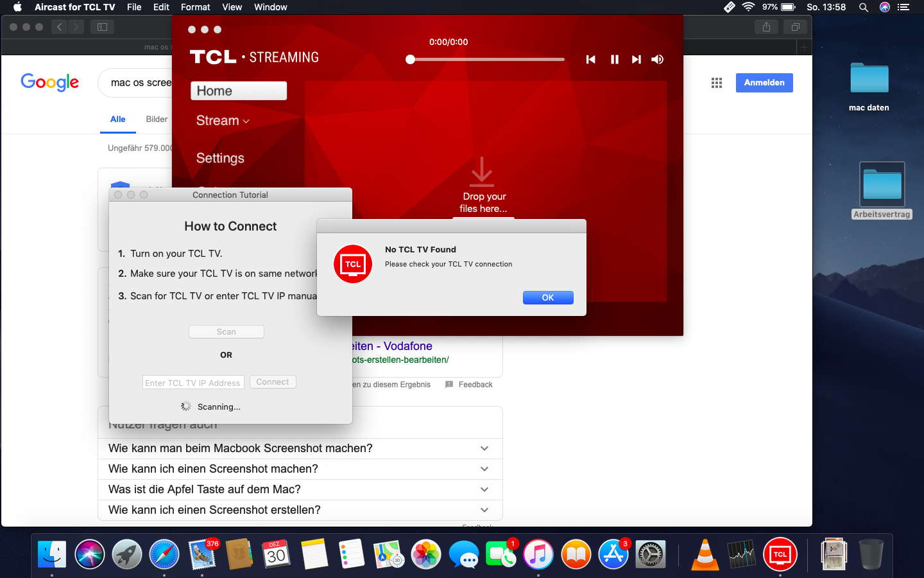Viewport: 924px width, 578px height.
Task: Open the Apple menu
Action: pos(18,7)
